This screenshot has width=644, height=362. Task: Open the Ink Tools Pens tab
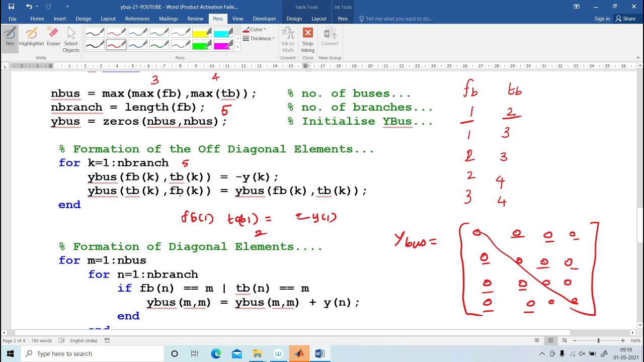(343, 19)
